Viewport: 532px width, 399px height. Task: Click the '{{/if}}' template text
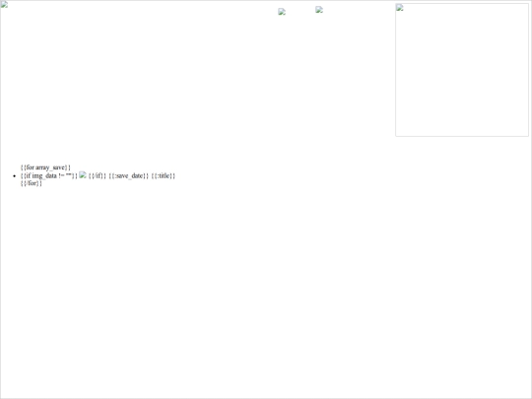coord(98,175)
